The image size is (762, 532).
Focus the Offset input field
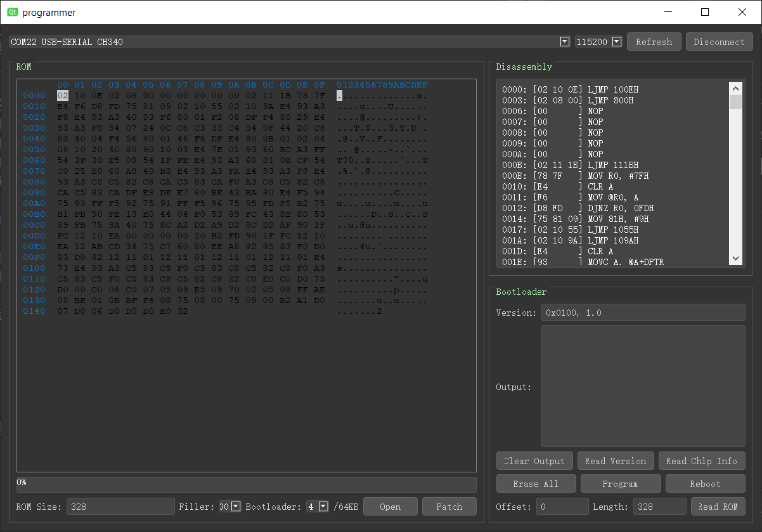pos(562,506)
